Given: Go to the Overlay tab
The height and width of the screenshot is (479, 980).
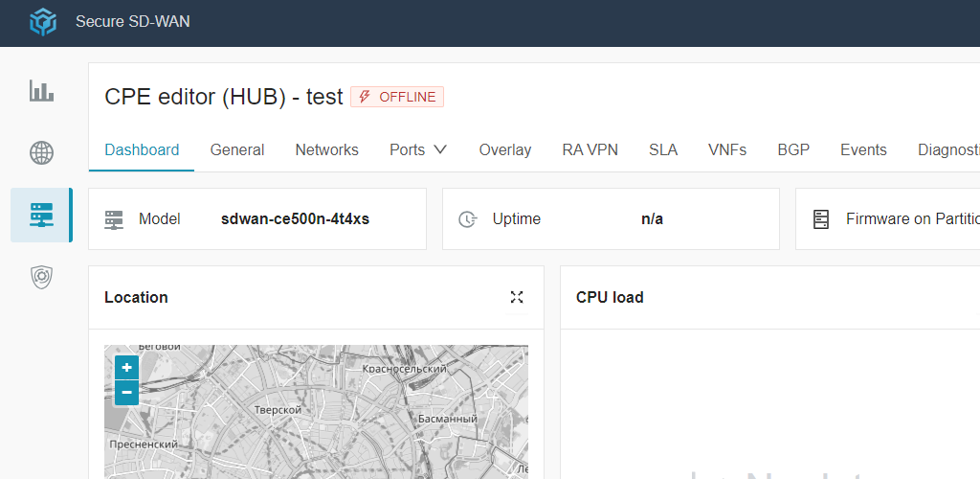Looking at the screenshot, I should pyautogui.click(x=504, y=149).
